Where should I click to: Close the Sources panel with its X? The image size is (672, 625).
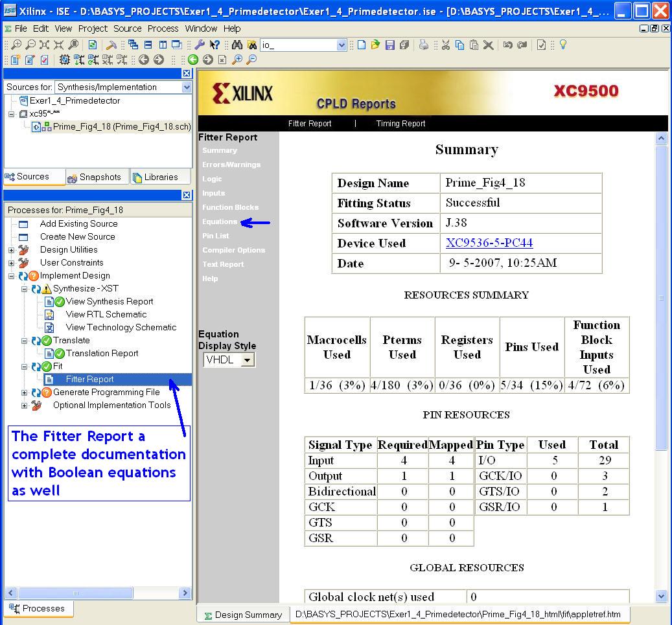pos(187,73)
